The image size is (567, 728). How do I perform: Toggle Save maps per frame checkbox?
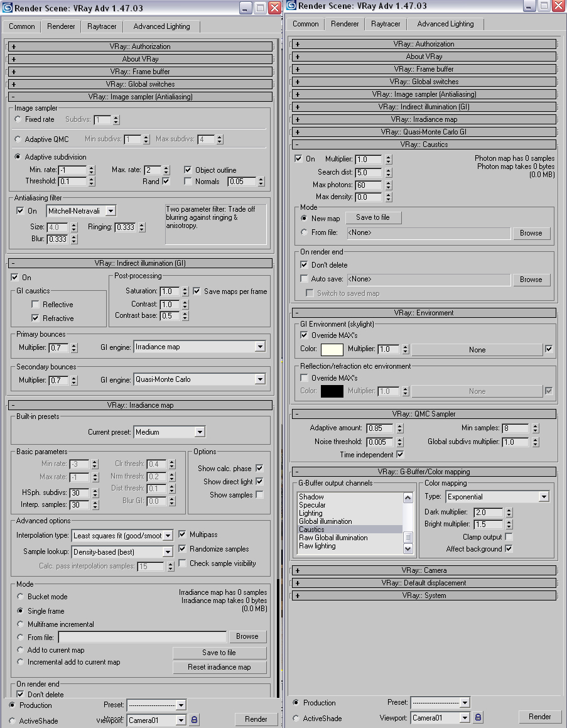pos(197,291)
